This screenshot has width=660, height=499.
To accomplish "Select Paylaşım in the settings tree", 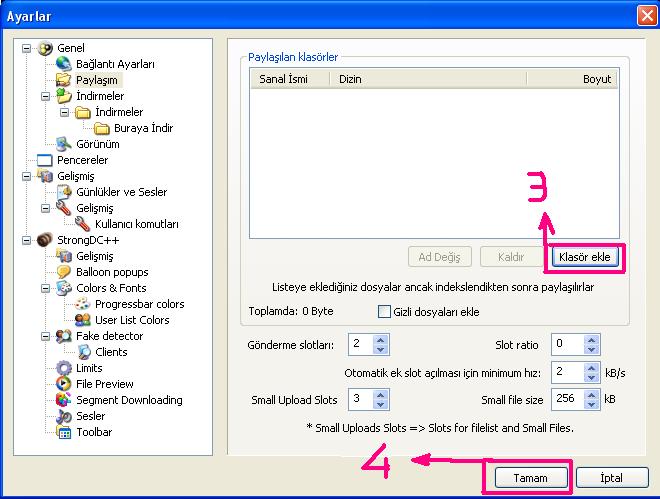I will click(x=97, y=80).
